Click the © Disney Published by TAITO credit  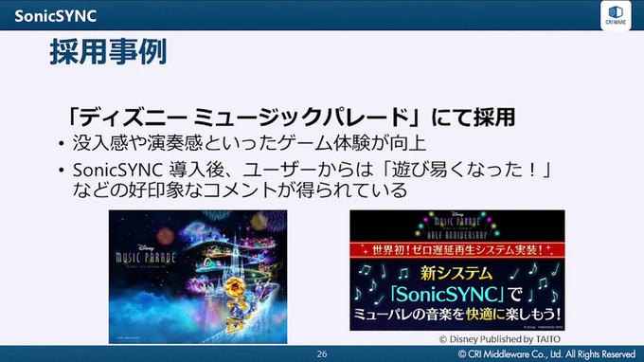coord(500,339)
